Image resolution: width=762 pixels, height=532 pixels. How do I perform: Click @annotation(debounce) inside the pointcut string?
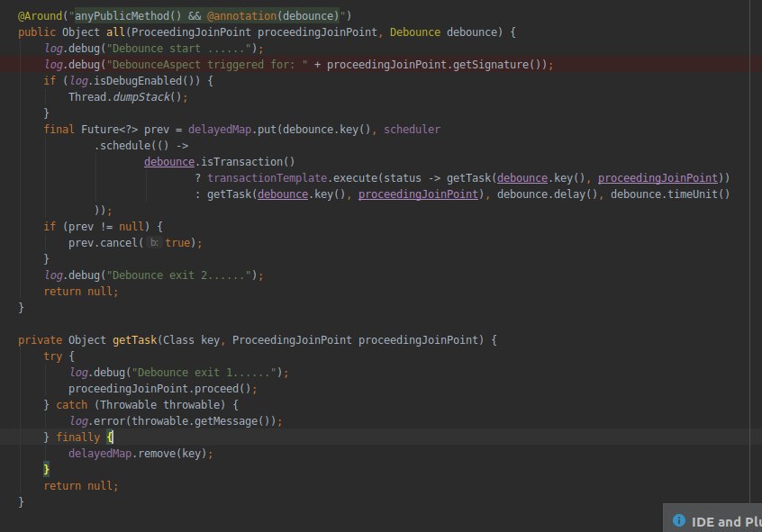pyautogui.click(x=273, y=16)
